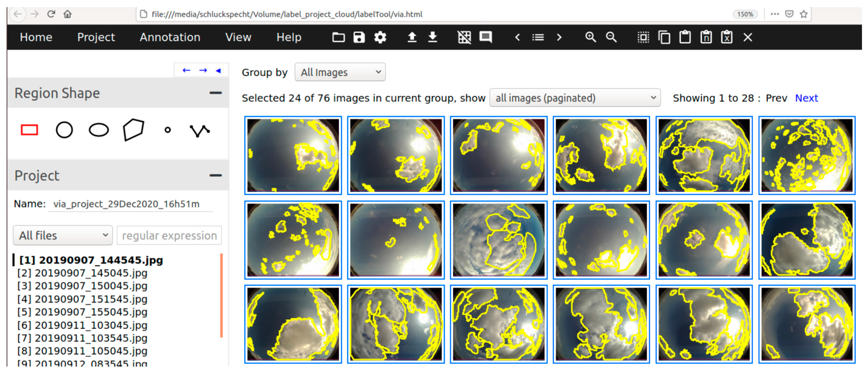Choose the rectangle region shape
868x373 pixels.
coord(29,130)
